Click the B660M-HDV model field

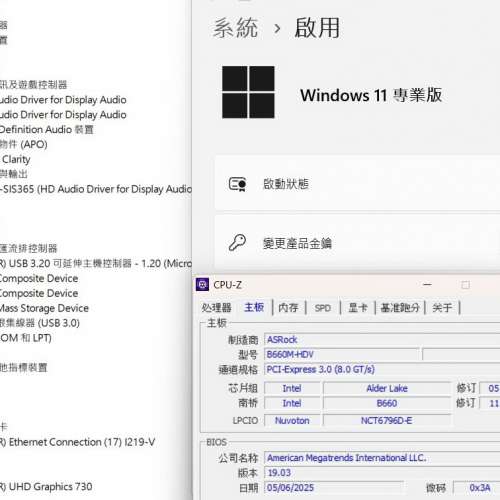click(342, 354)
